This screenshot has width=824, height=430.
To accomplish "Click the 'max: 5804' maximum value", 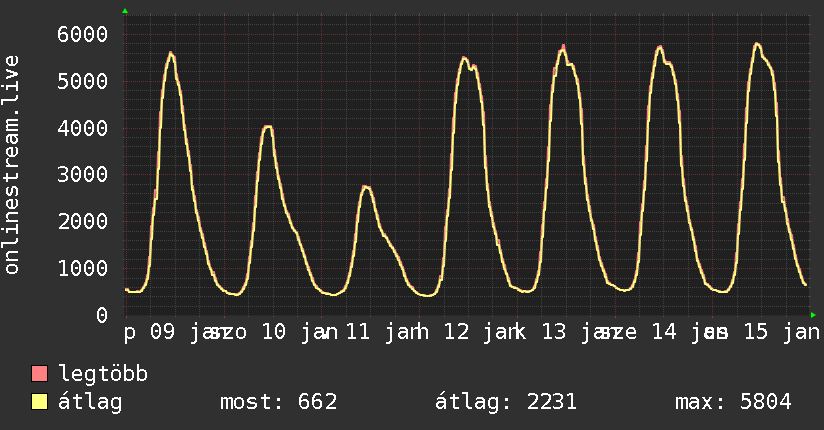I will (x=733, y=402).
